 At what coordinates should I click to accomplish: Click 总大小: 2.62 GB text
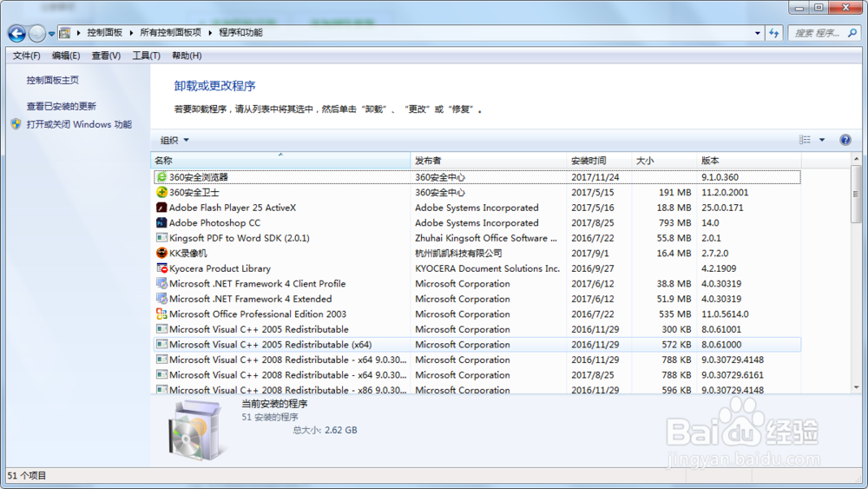(x=325, y=430)
